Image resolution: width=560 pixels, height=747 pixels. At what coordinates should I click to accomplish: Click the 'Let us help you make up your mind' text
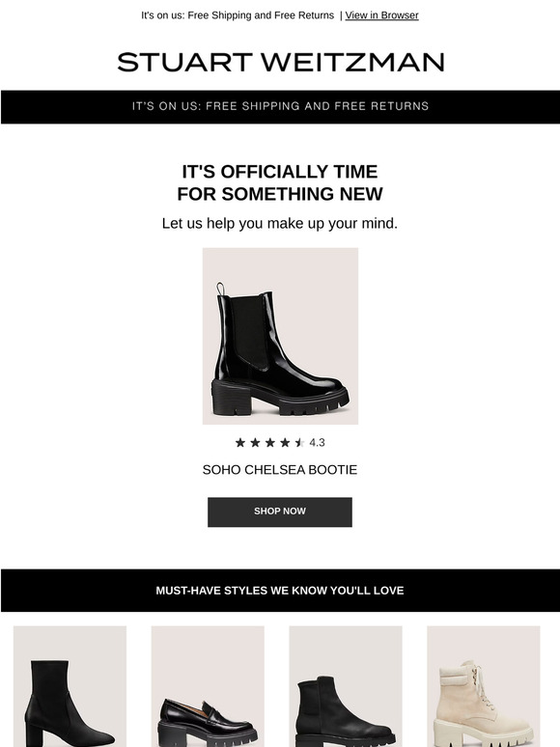coord(280,223)
